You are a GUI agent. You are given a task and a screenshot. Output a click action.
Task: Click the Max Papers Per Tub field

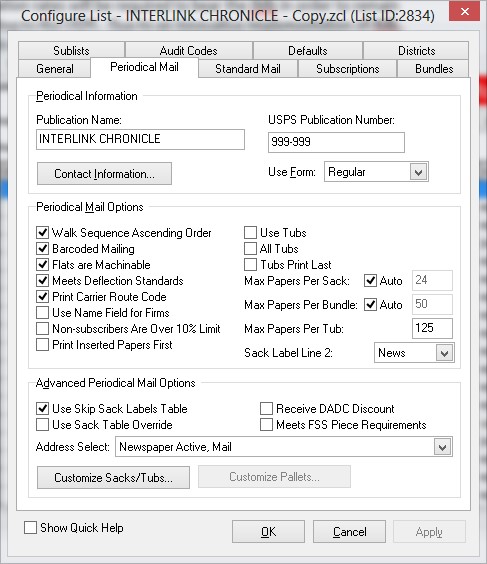point(432,328)
